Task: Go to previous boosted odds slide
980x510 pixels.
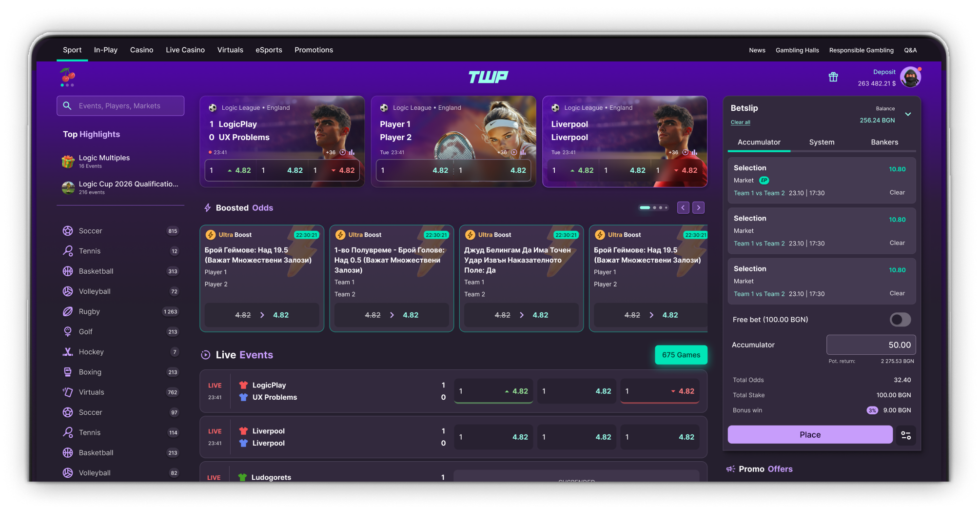Action: pyautogui.click(x=683, y=208)
